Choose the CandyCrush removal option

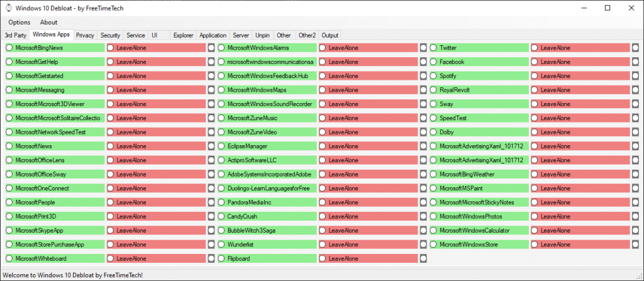coord(221,216)
